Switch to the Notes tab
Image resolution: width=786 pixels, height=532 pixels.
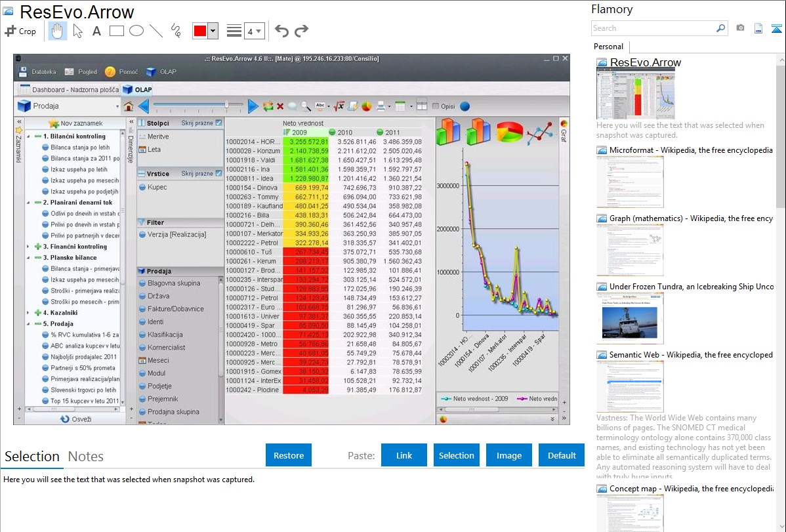click(x=86, y=457)
